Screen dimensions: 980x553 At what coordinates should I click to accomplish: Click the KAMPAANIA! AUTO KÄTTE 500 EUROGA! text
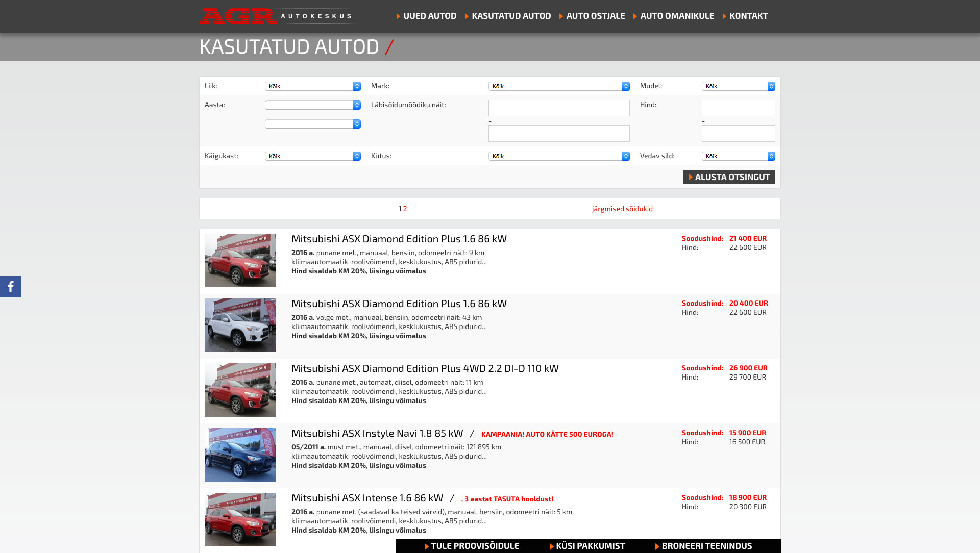click(x=547, y=434)
